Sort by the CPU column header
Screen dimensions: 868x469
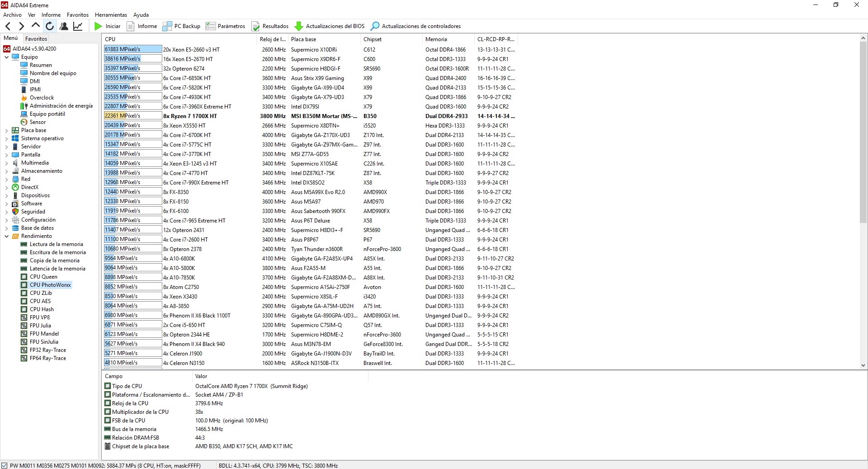click(x=179, y=39)
